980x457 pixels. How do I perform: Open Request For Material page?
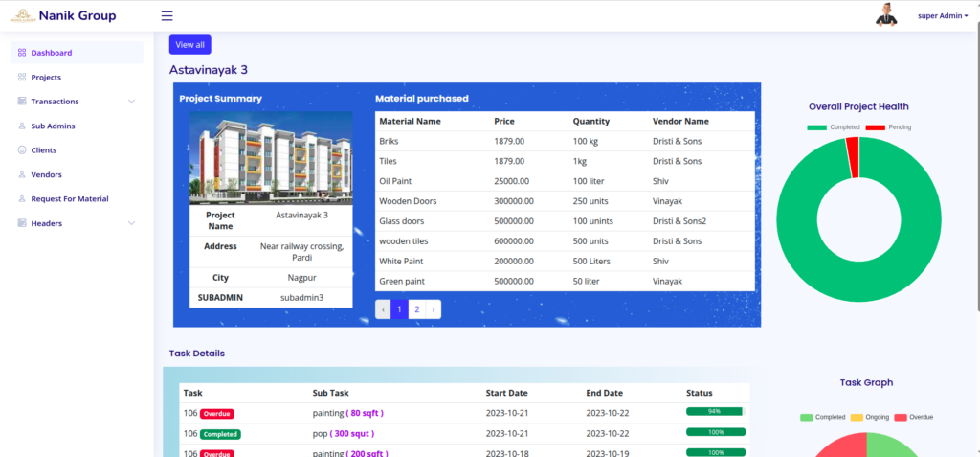(x=77, y=199)
